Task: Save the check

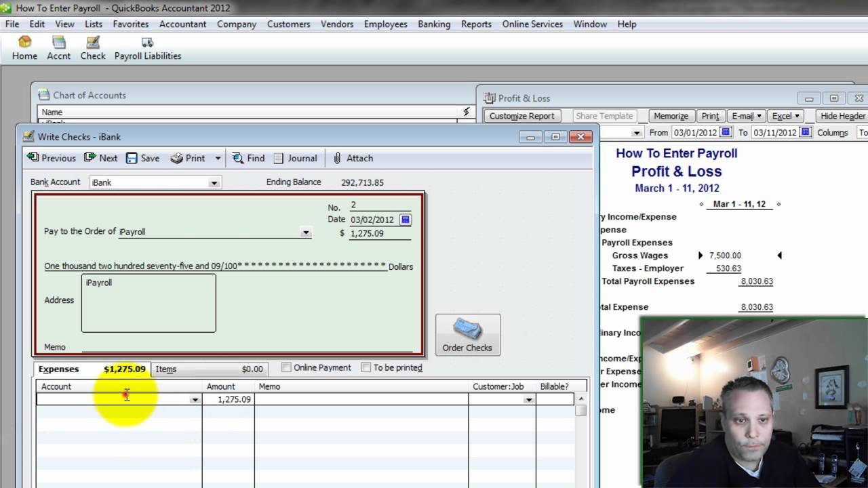Action: coord(143,158)
